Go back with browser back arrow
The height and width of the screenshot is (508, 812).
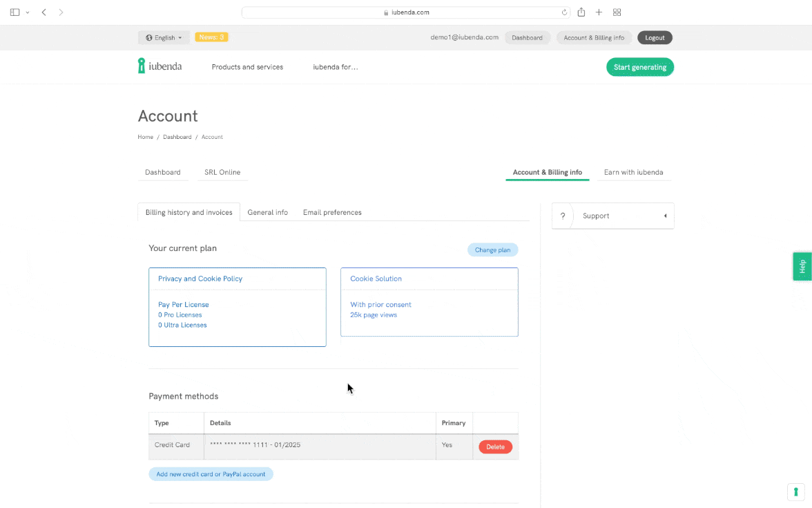click(x=44, y=12)
